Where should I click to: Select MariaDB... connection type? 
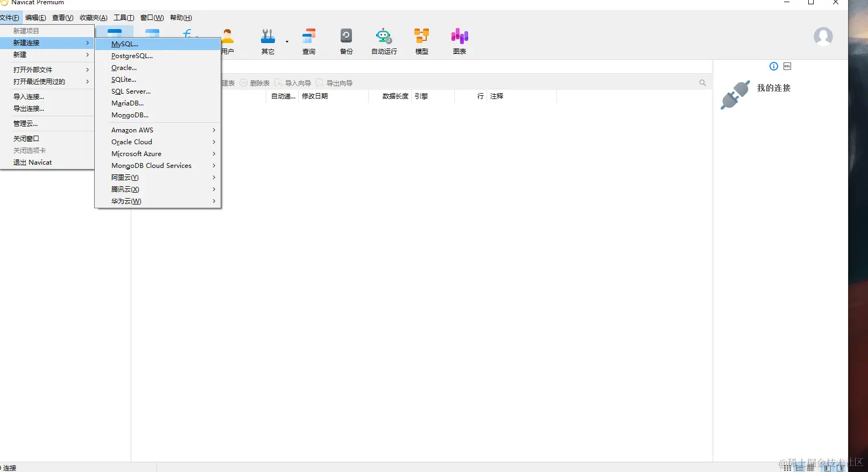(x=158, y=103)
